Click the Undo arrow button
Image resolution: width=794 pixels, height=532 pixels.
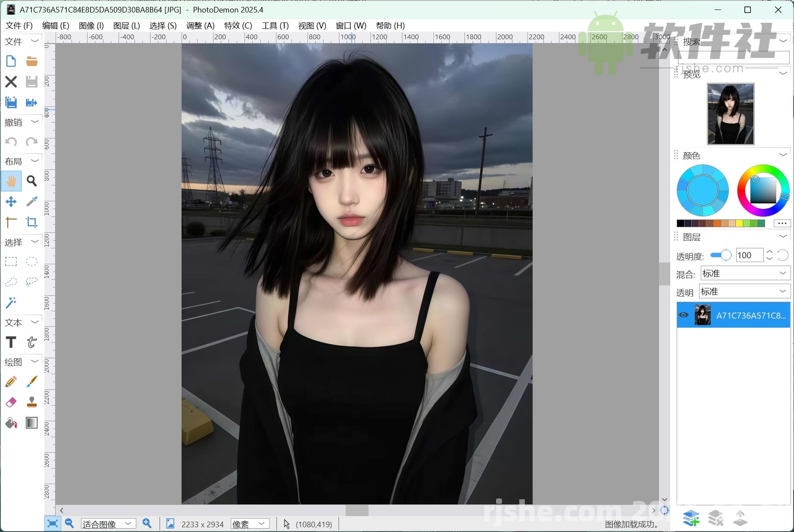(11, 142)
